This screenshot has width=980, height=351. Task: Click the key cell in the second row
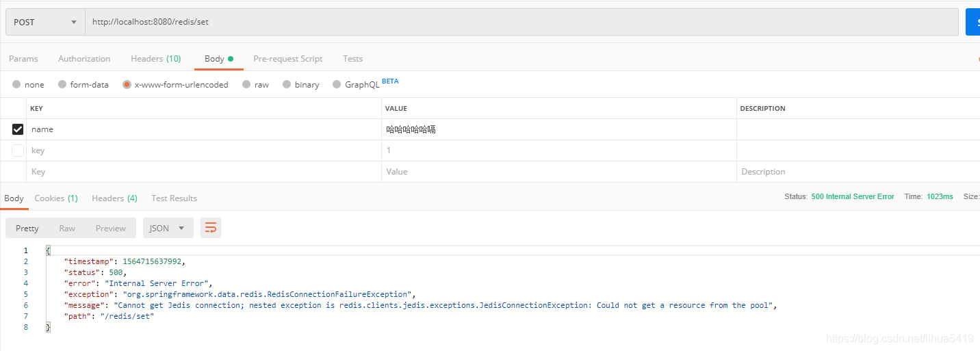click(204, 151)
